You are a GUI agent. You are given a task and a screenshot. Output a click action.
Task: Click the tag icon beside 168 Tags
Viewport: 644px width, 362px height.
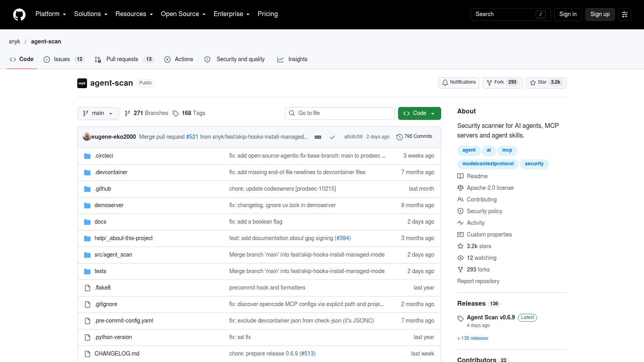(x=175, y=113)
